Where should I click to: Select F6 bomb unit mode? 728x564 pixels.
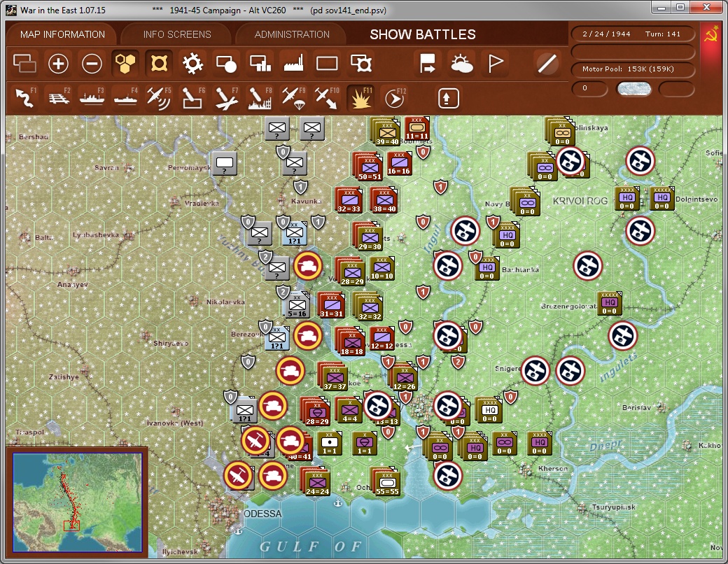click(x=192, y=98)
